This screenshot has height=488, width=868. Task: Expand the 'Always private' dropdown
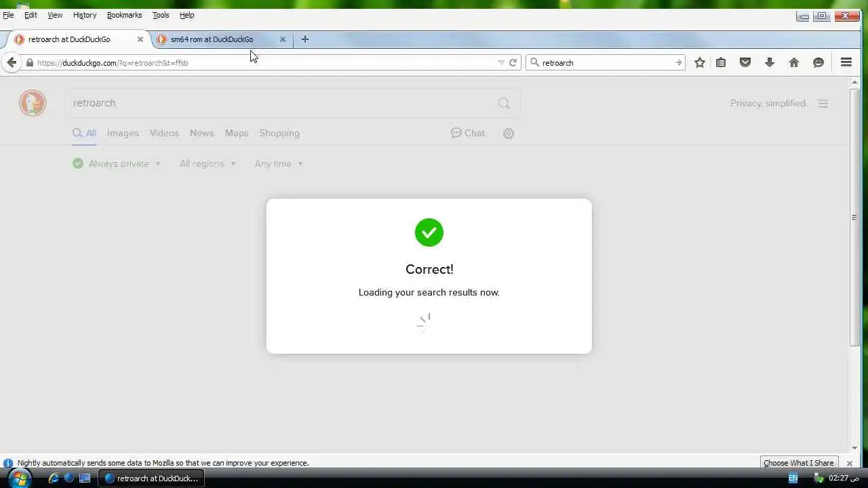point(117,163)
